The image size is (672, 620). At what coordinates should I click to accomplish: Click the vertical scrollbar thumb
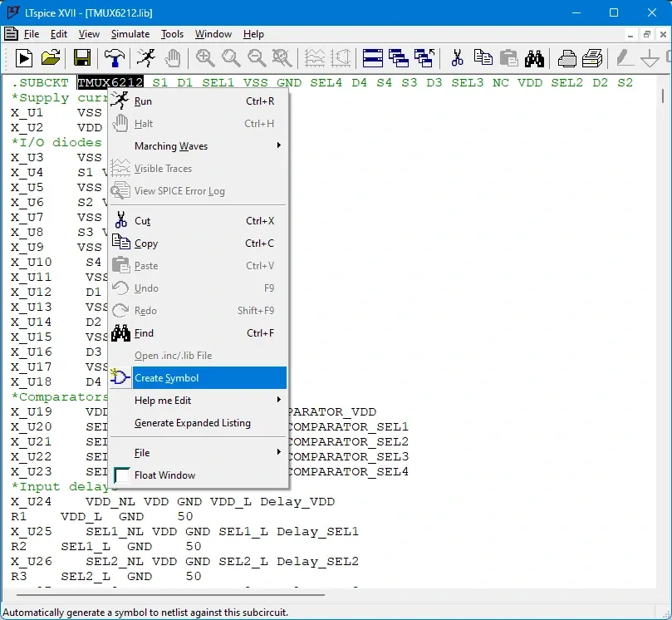pyautogui.click(x=663, y=96)
